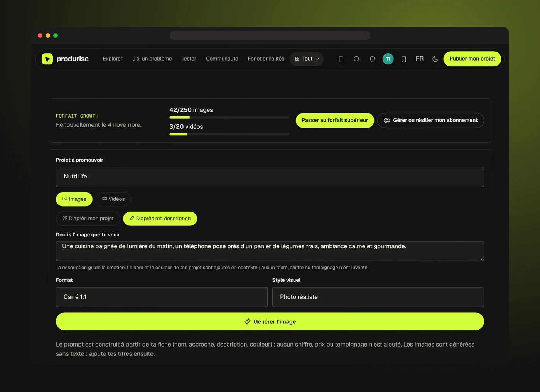
Task: Go to Explorer in navigation
Action: coord(113,59)
